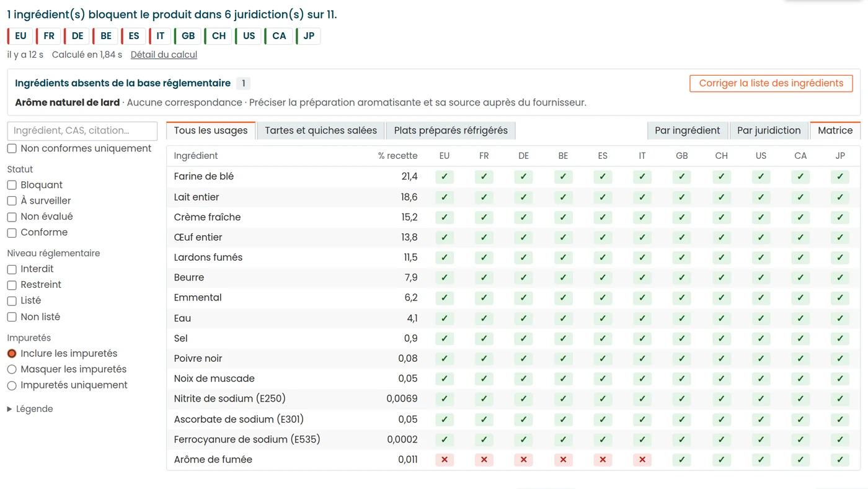Screen dimensions: 868x489
Task: Click the red cross for Arôme de fumée EU
Action: point(444,460)
